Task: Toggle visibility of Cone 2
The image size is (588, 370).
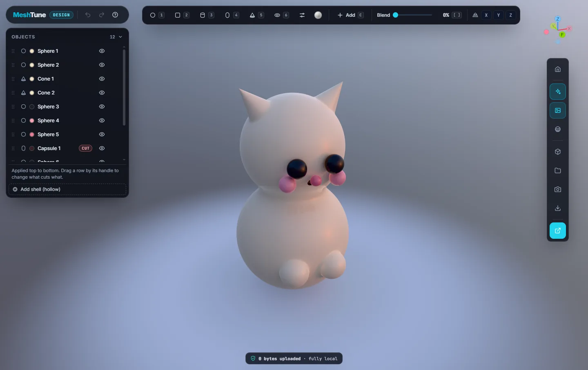Action: click(x=102, y=93)
